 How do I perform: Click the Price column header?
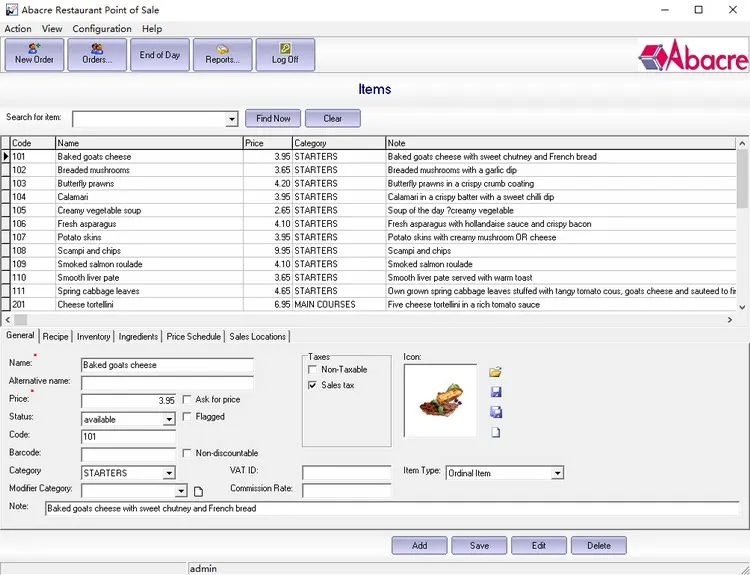coord(268,143)
